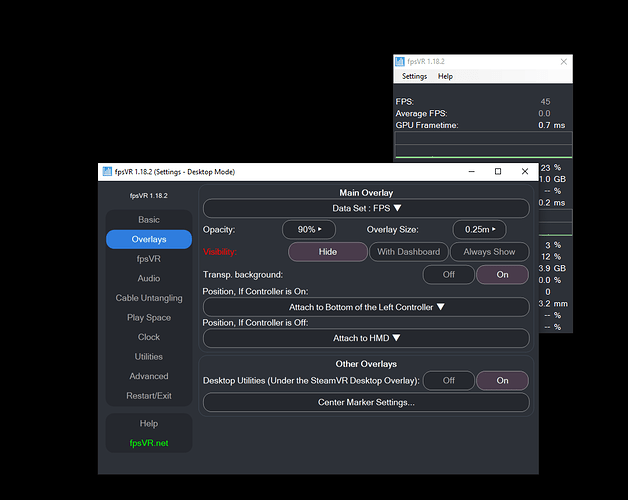Close the fpsVR Settings window
628x500 pixels.
point(526,172)
